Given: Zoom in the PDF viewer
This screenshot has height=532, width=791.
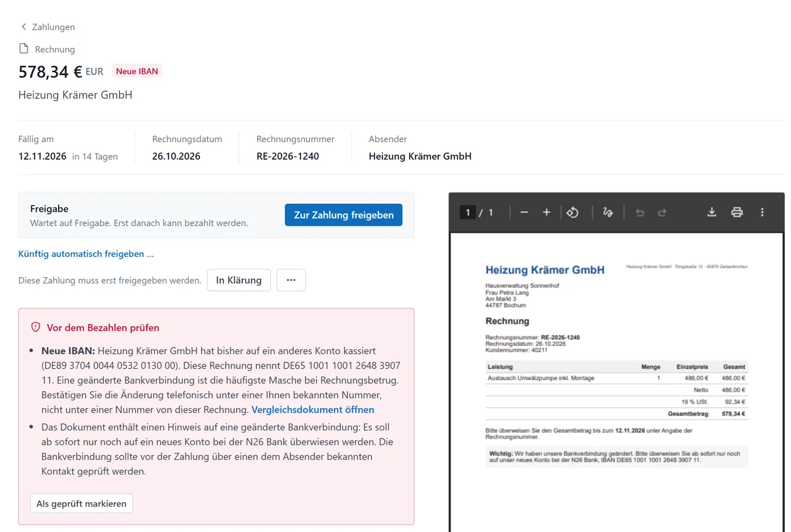Looking at the screenshot, I should [x=546, y=212].
